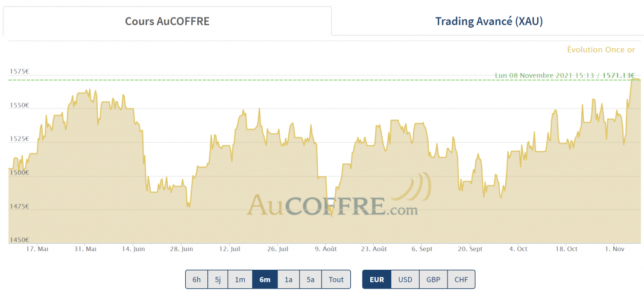Click the 1550€ y-axis label
Screen dimensions: 644x292
(x=19, y=105)
